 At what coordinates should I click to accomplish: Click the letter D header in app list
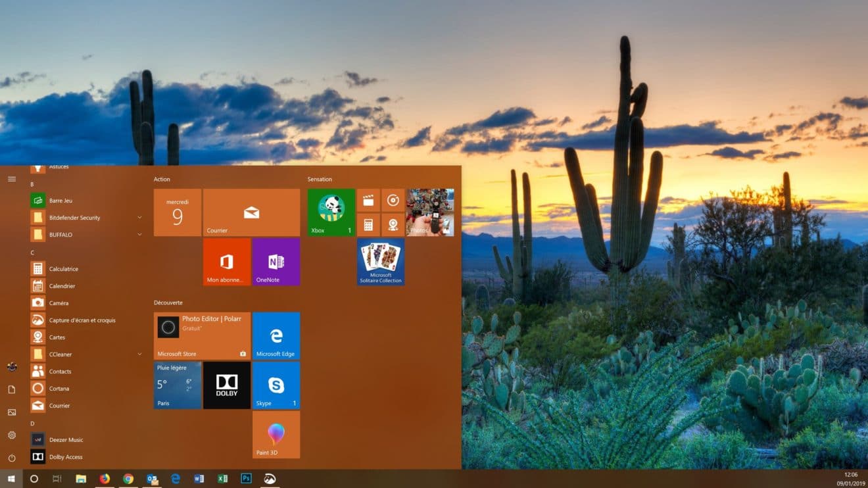pyautogui.click(x=32, y=424)
